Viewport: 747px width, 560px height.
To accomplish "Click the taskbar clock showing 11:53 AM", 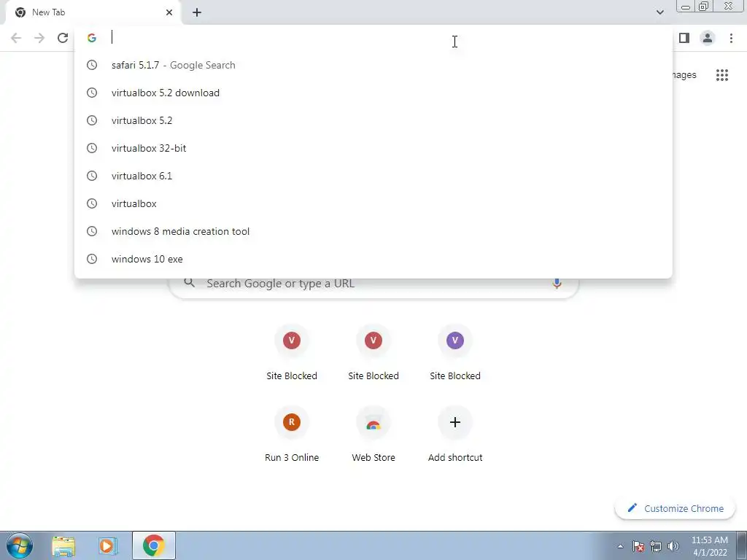I will click(709, 546).
